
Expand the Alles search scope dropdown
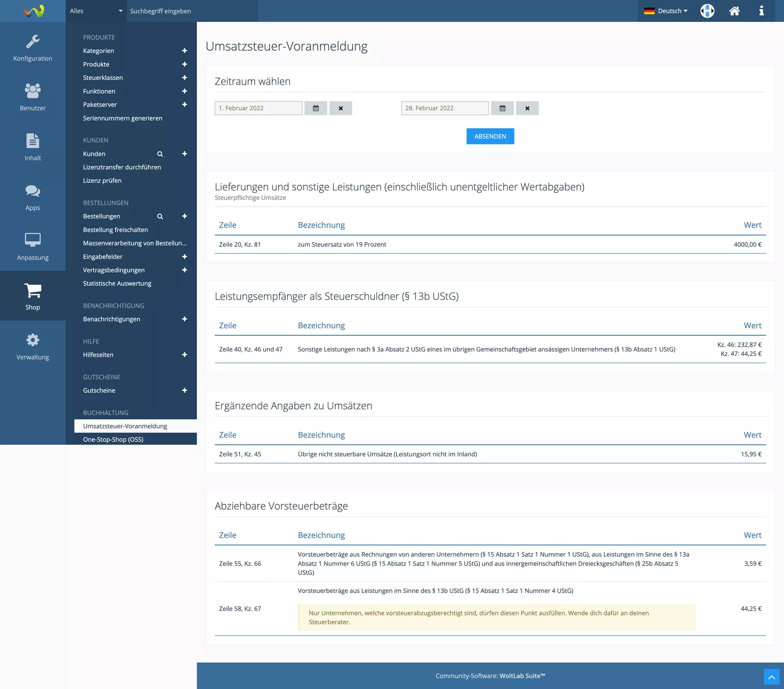[x=96, y=11]
